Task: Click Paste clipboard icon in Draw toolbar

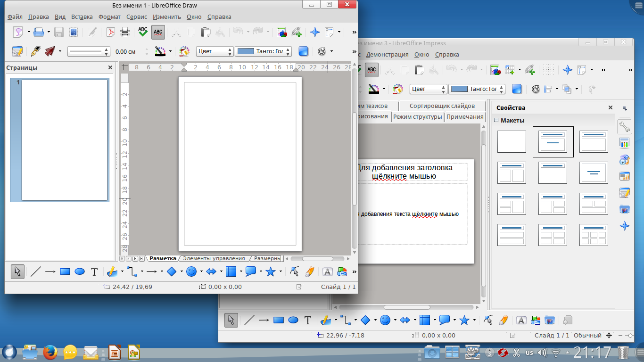Action: pyautogui.click(x=206, y=32)
